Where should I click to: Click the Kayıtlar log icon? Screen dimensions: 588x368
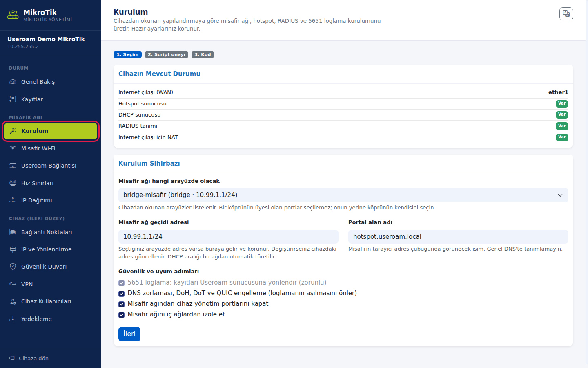coord(13,99)
